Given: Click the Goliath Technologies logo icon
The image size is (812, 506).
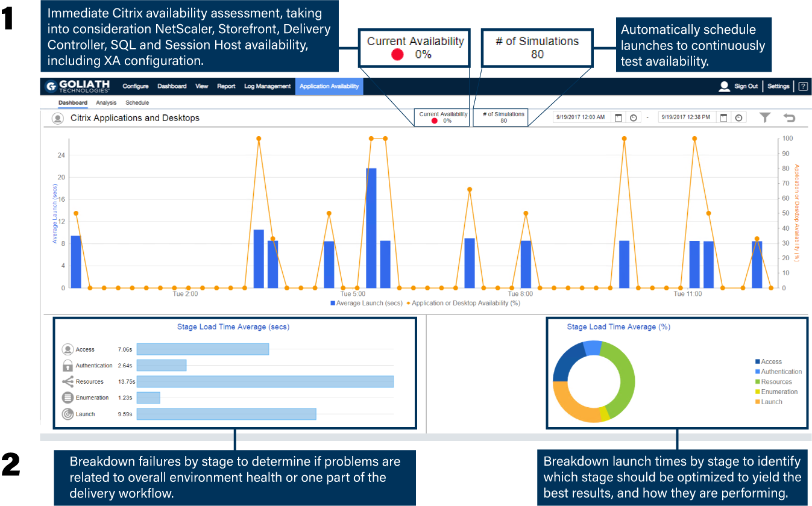Looking at the screenshot, I should 51,86.
